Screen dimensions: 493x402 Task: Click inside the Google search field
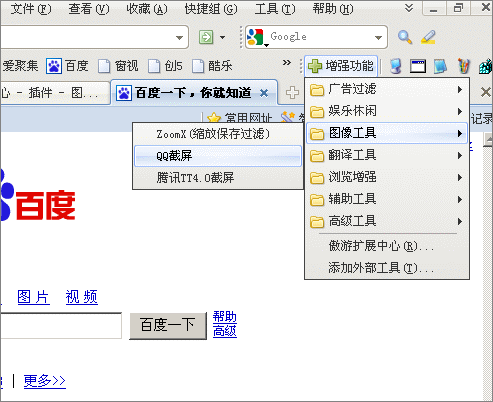click(320, 37)
